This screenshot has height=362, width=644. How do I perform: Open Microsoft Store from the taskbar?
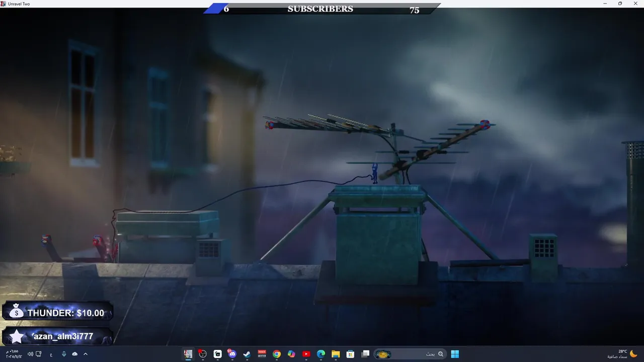[351, 354]
